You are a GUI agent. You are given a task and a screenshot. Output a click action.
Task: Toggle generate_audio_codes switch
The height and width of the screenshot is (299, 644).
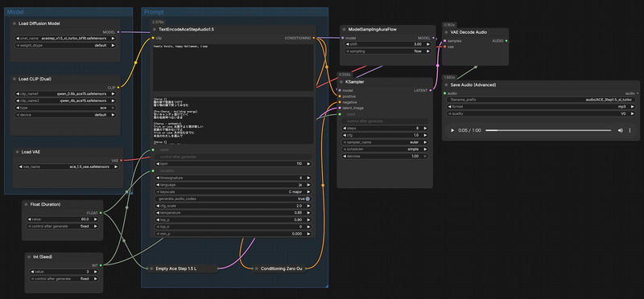pyautogui.click(x=308, y=199)
